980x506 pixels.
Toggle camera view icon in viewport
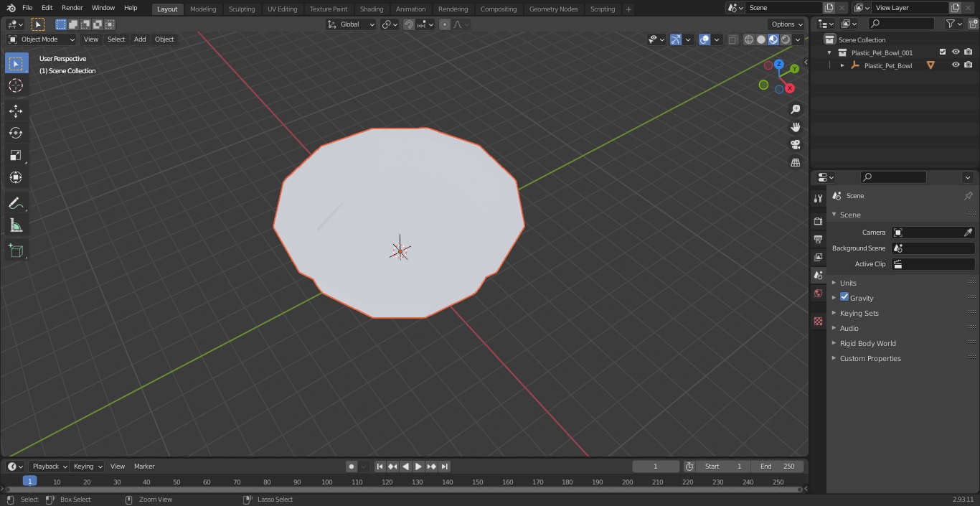coord(795,144)
